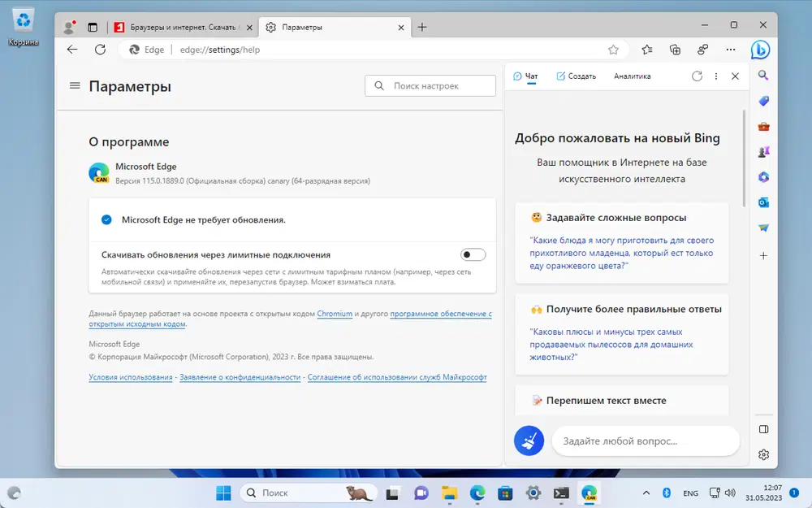The width and height of the screenshot is (812, 508).
Task: Toggle downloading updates over metered connections
Action: tap(473, 254)
